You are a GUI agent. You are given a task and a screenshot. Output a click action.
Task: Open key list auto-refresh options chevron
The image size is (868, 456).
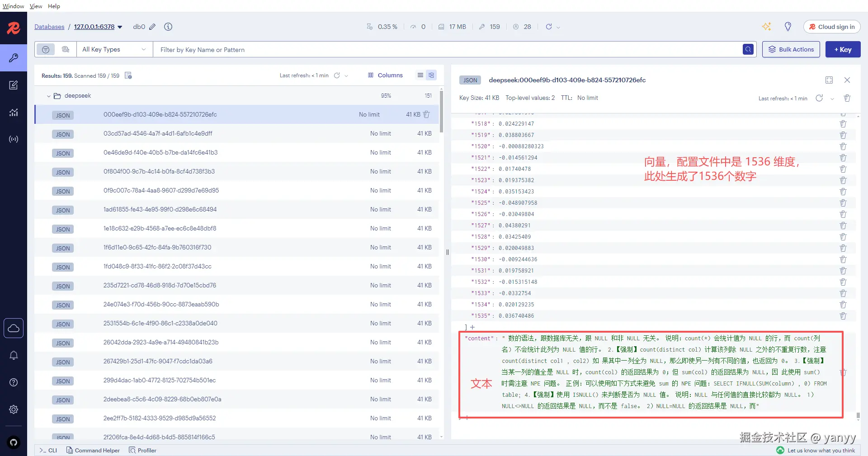pyautogui.click(x=346, y=76)
